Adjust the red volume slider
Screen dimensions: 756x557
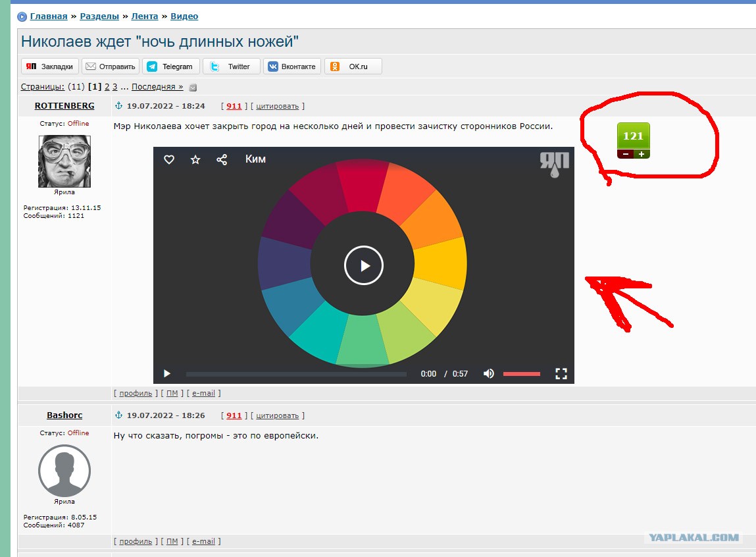[x=522, y=374]
